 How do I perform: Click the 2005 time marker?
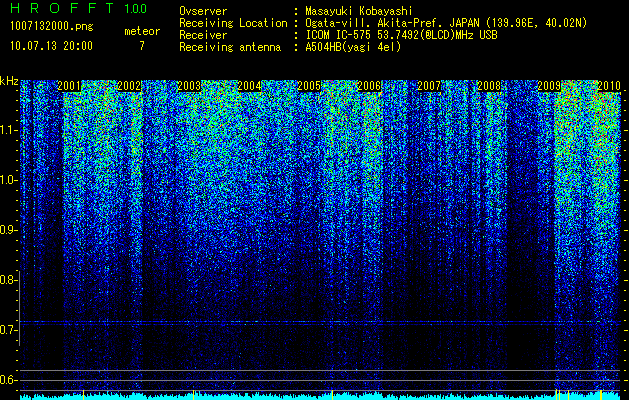click(x=309, y=86)
